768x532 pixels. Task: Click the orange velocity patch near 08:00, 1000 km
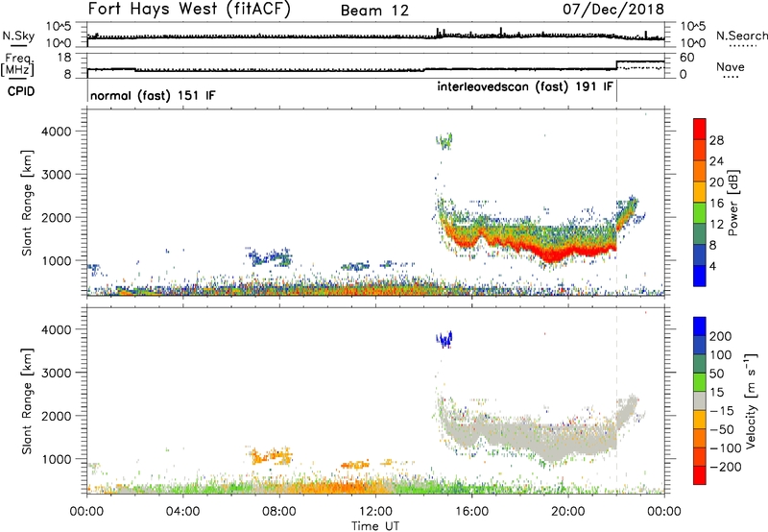(271, 456)
